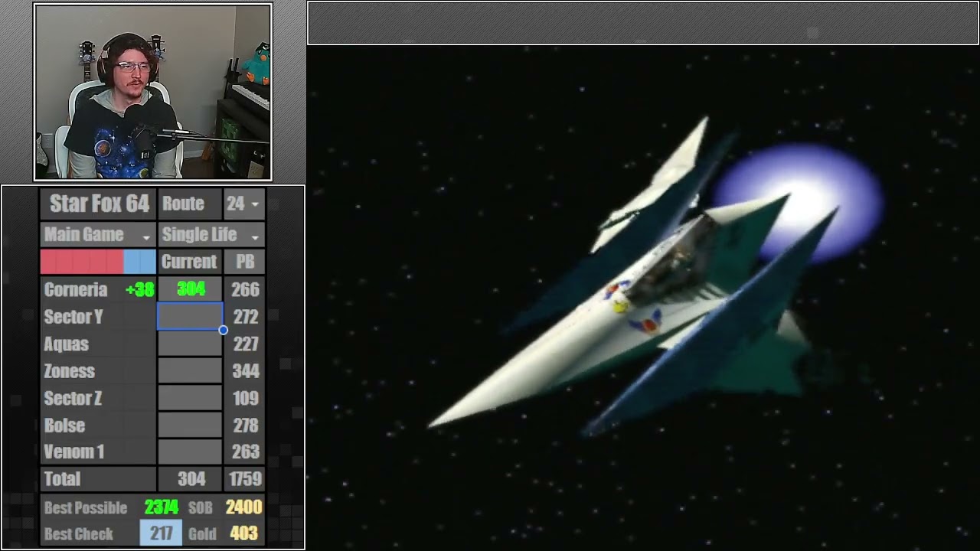
Task: Click the Bolse current score cell
Action: (x=190, y=425)
